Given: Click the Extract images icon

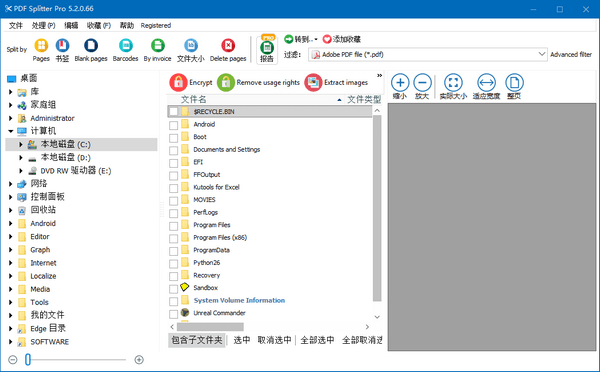Looking at the screenshot, I should (x=313, y=82).
